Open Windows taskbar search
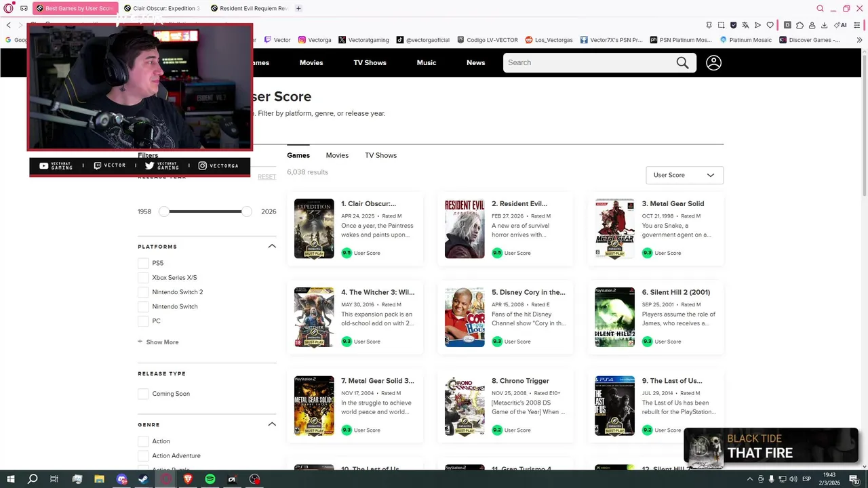The height and width of the screenshot is (488, 868). (x=33, y=479)
